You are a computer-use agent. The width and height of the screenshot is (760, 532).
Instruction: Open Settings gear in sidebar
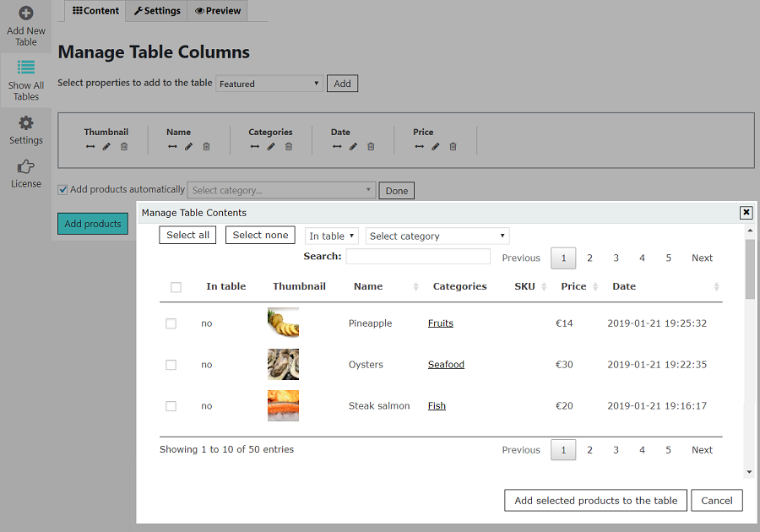point(26,122)
